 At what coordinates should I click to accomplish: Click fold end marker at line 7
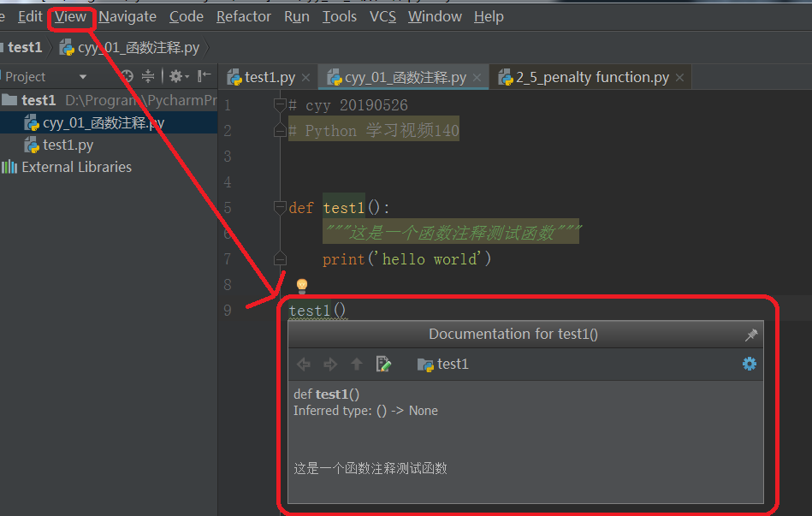click(280, 258)
